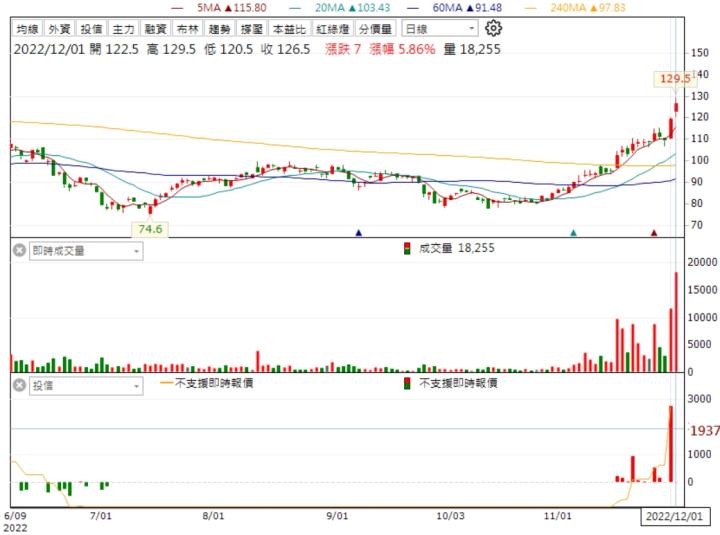Viewport: 720px width, 535px height.
Task: Click the 成交量 red-green legend icon
Action: tap(406, 248)
